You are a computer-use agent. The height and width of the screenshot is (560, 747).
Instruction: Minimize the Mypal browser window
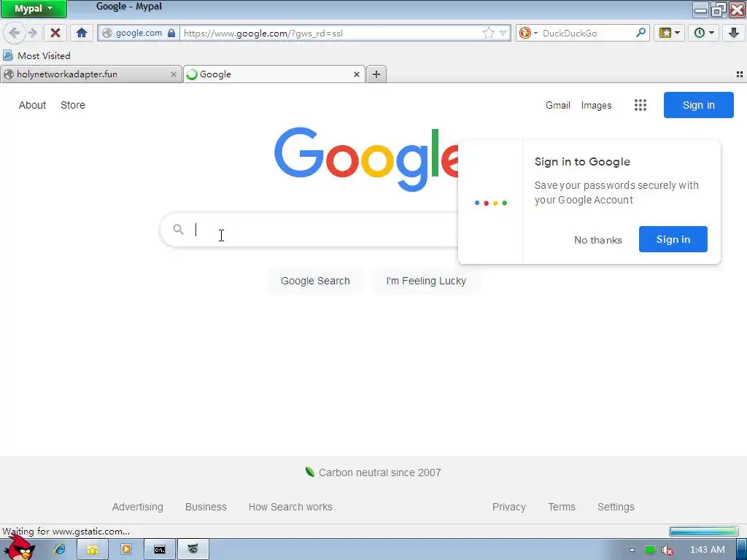(x=700, y=9)
